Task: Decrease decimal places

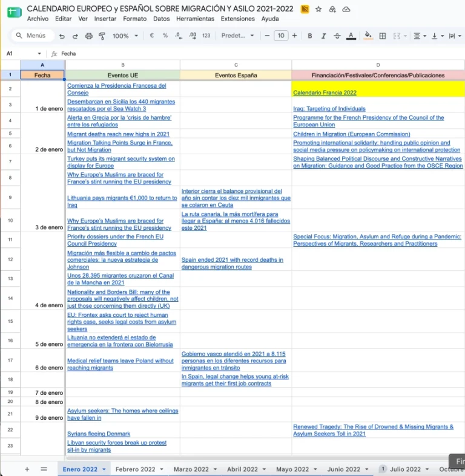Action: click(x=179, y=36)
